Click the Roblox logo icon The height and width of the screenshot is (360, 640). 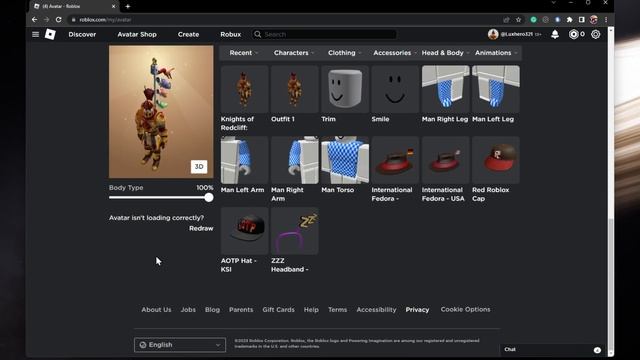point(50,34)
